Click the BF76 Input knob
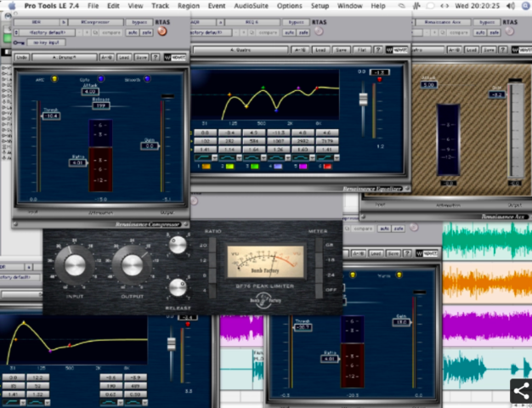 (75, 265)
